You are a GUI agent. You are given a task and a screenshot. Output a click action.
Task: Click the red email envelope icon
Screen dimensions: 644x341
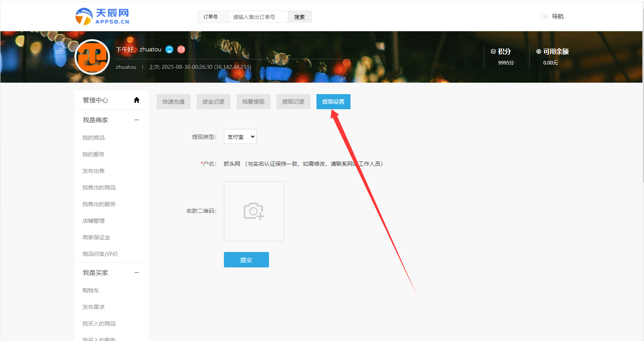[x=181, y=49]
